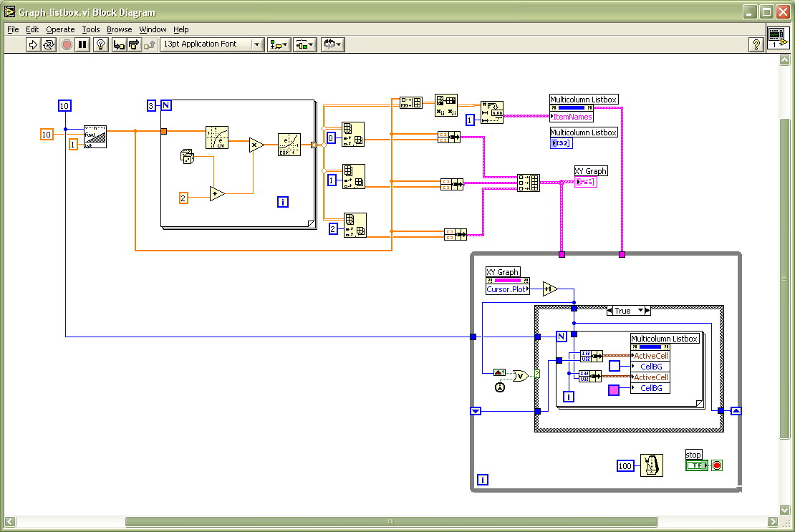Click Run Continuously in toolbar

tap(49, 44)
